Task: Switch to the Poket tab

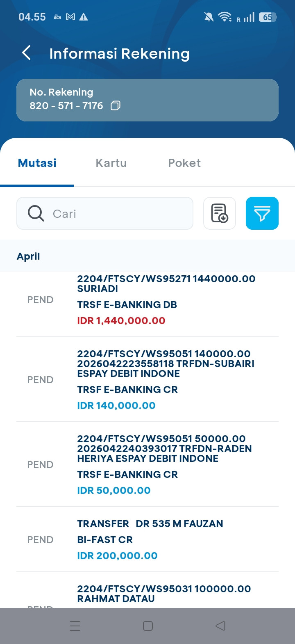Action: [x=184, y=163]
